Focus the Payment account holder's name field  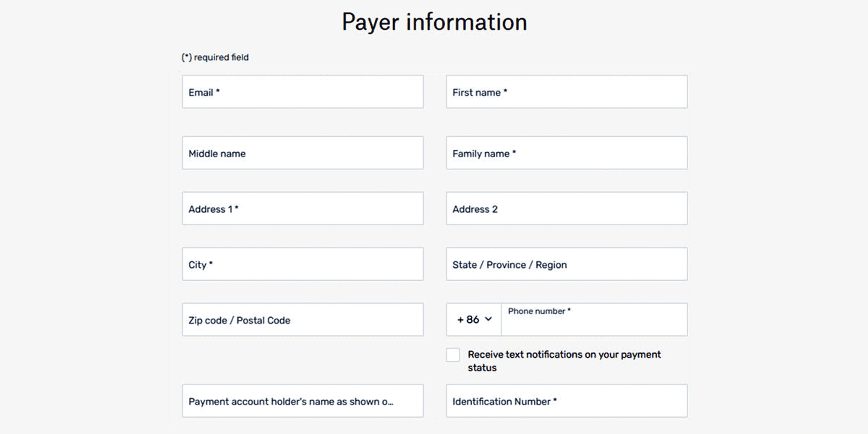point(302,401)
